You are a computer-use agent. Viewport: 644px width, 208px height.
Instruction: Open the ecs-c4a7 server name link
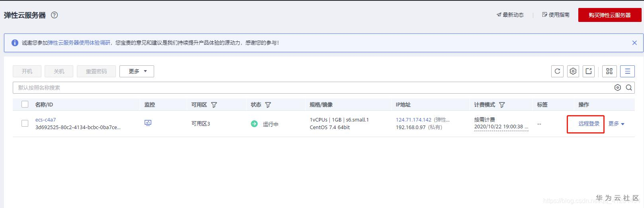click(x=45, y=120)
